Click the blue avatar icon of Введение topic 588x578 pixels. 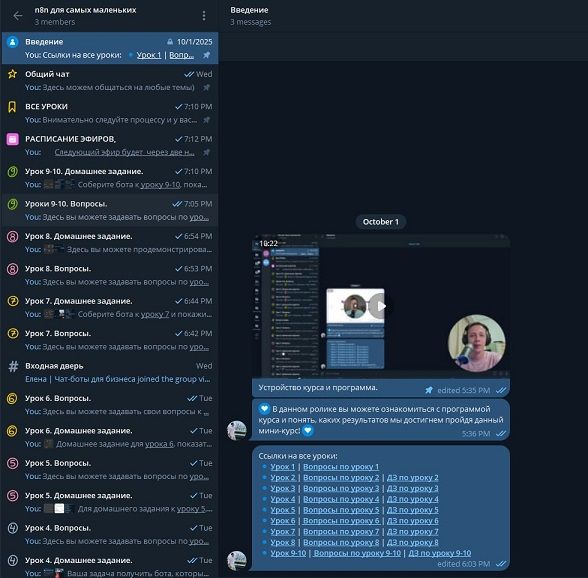(12, 42)
